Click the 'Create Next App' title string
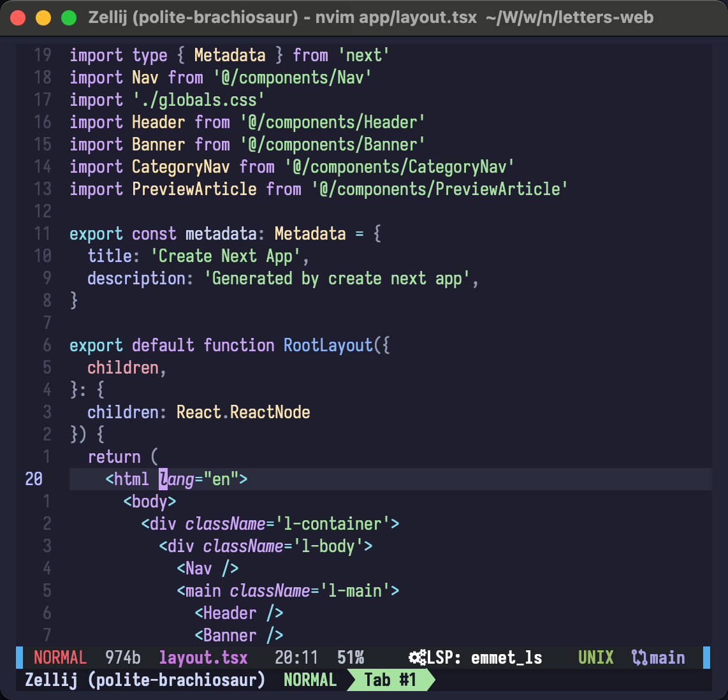The height and width of the screenshot is (700, 728). (x=226, y=256)
